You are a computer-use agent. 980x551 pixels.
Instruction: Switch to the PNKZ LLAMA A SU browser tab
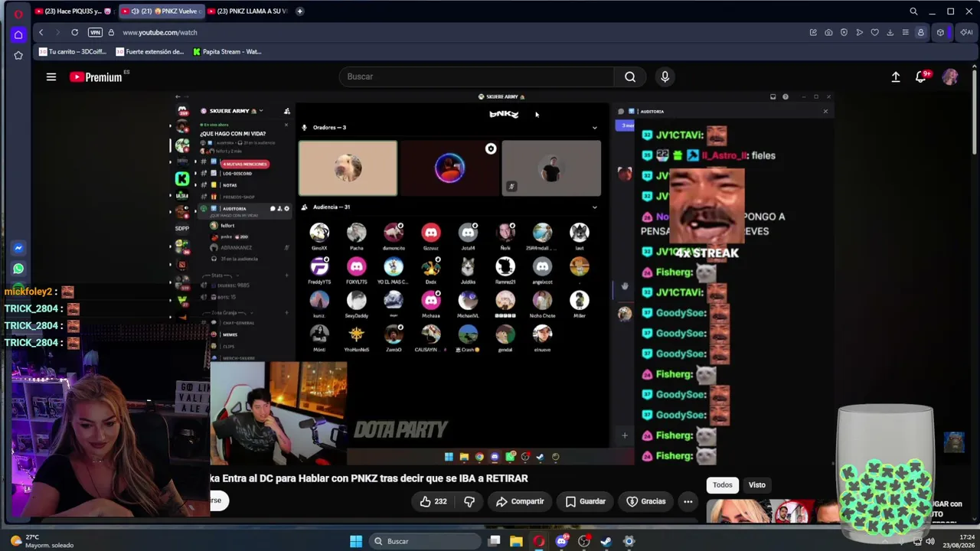coord(249,11)
